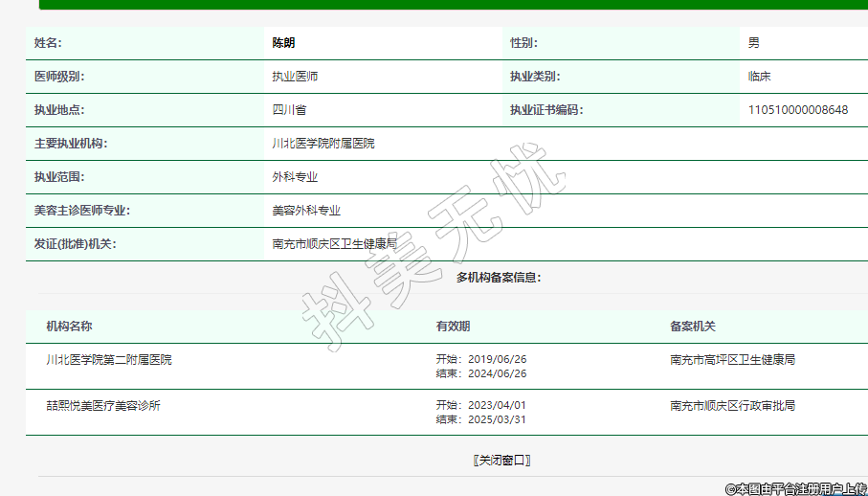Click 川北医学院附属医院 main institution text
Viewport: 868px width, 496px height.
[323, 144]
